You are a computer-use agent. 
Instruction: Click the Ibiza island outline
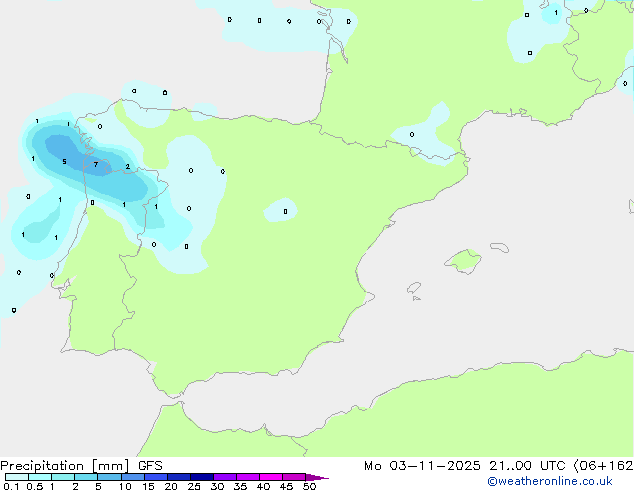(x=414, y=288)
